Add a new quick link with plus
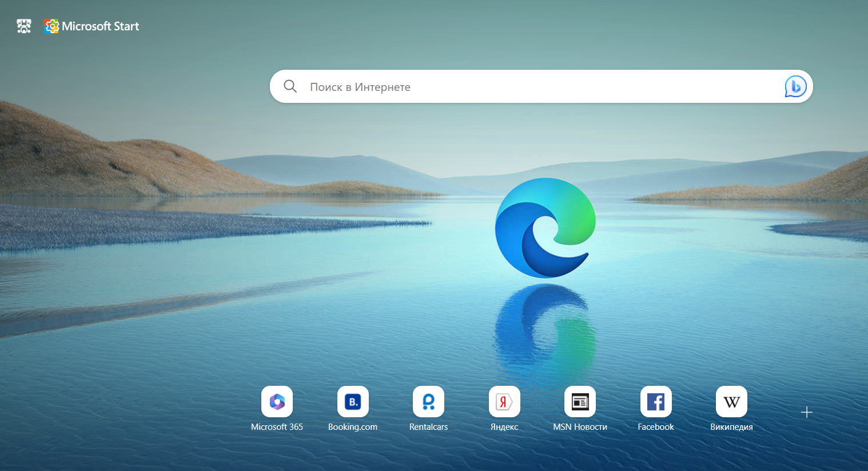 point(807,412)
